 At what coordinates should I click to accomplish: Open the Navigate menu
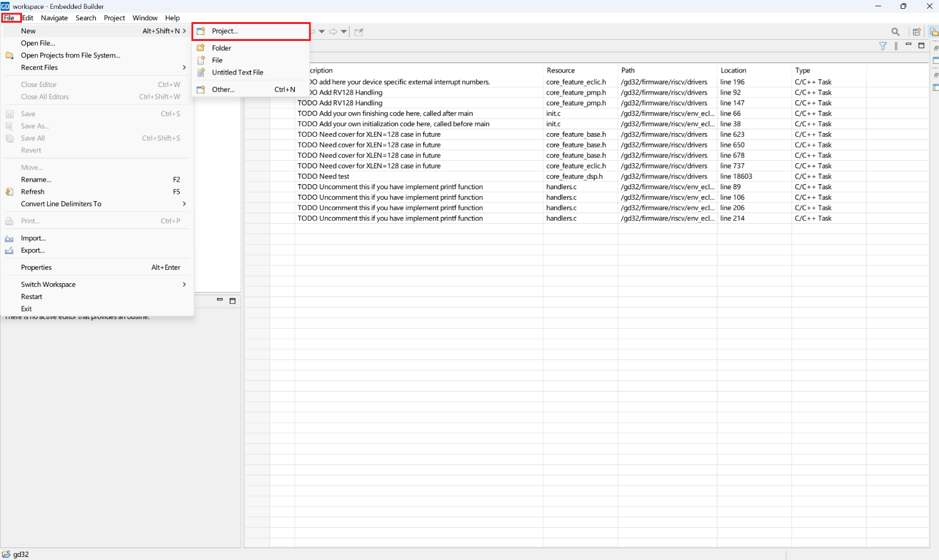(x=54, y=18)
